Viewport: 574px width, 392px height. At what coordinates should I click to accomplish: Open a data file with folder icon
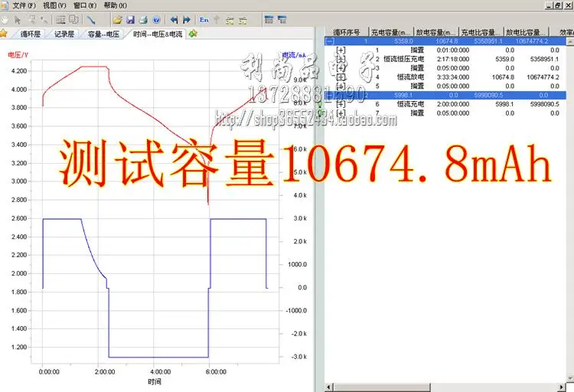click(x=118, y=20)
